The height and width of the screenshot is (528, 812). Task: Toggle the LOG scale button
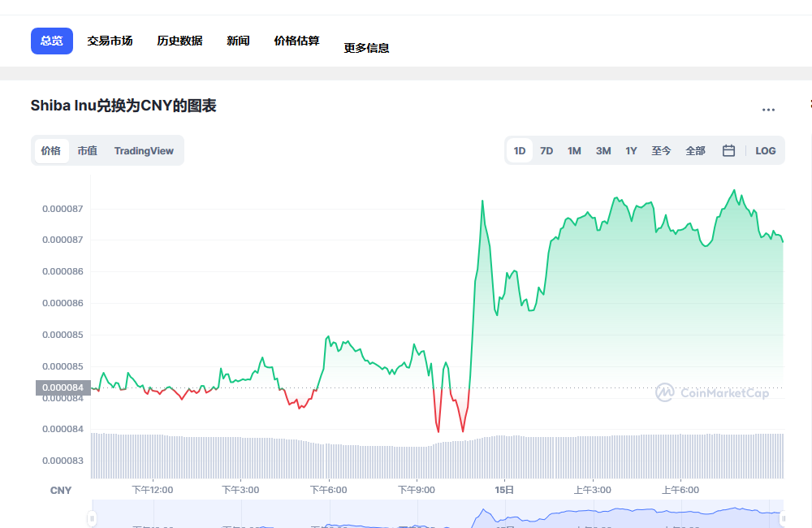766,151
